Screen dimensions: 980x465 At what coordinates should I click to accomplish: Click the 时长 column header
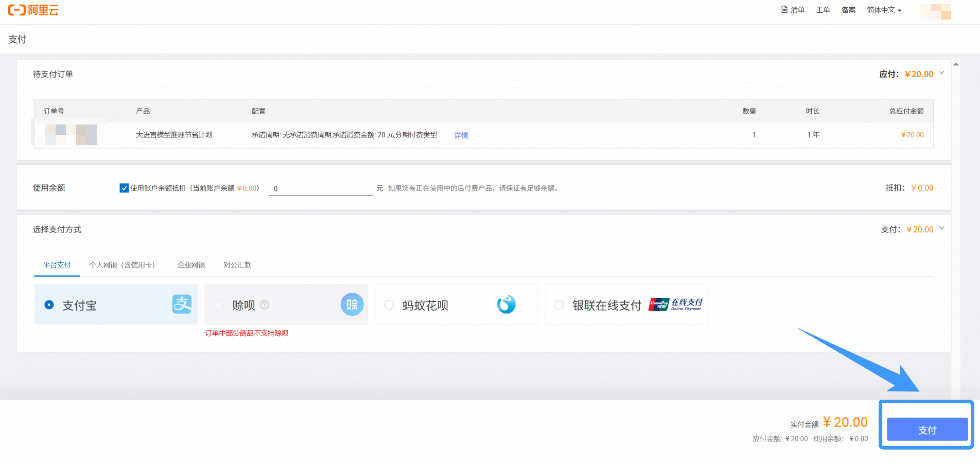point(813,111)
